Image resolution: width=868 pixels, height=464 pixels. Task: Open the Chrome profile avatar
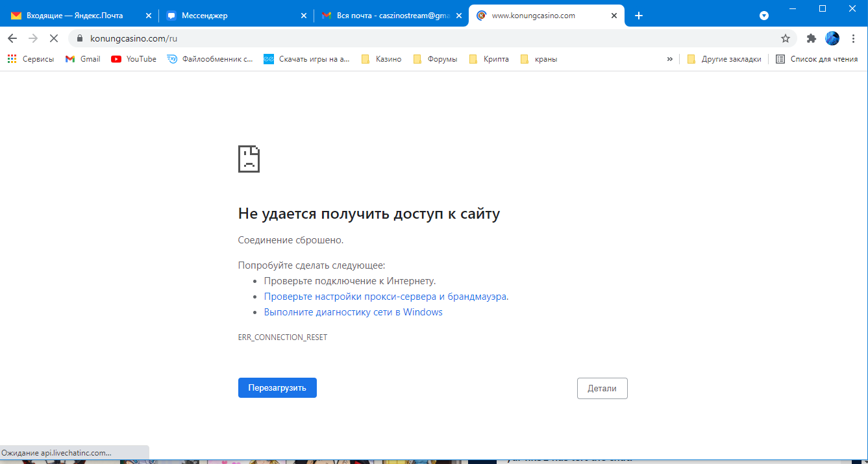(x=832, y=38)
